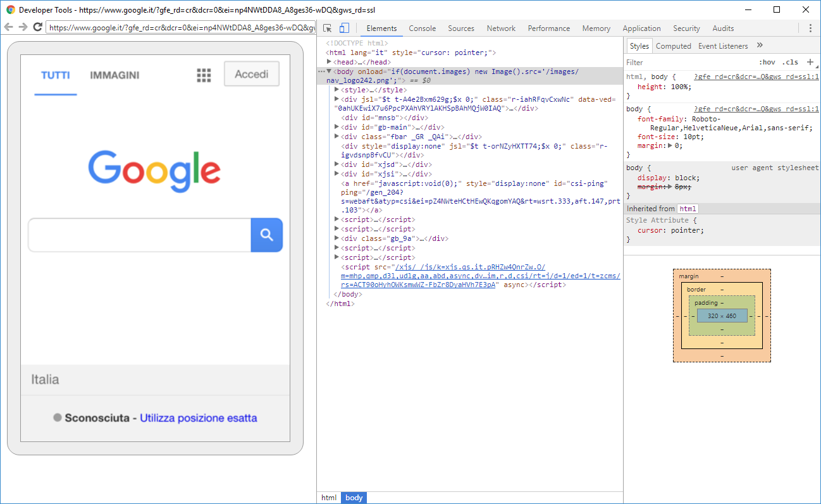Reload the page with refresh icon
Image resolution: width=821 pixels, height=504 pixels.
(x=37, y=27)
